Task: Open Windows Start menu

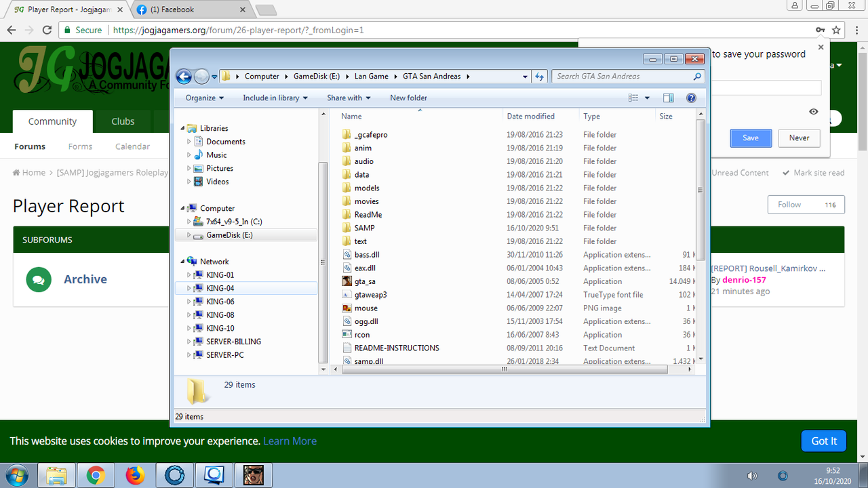Action: point(16,475)
